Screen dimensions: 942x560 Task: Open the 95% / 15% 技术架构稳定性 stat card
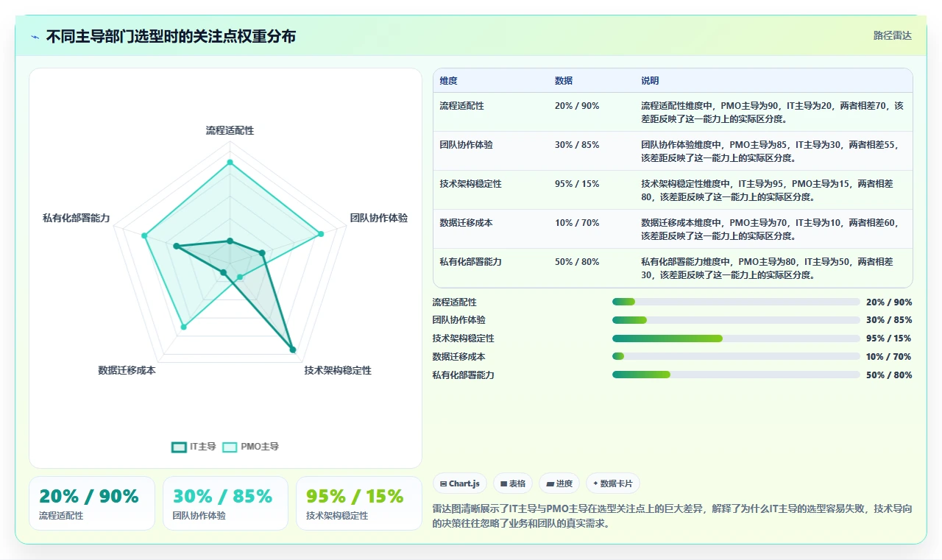coord(358,503)
